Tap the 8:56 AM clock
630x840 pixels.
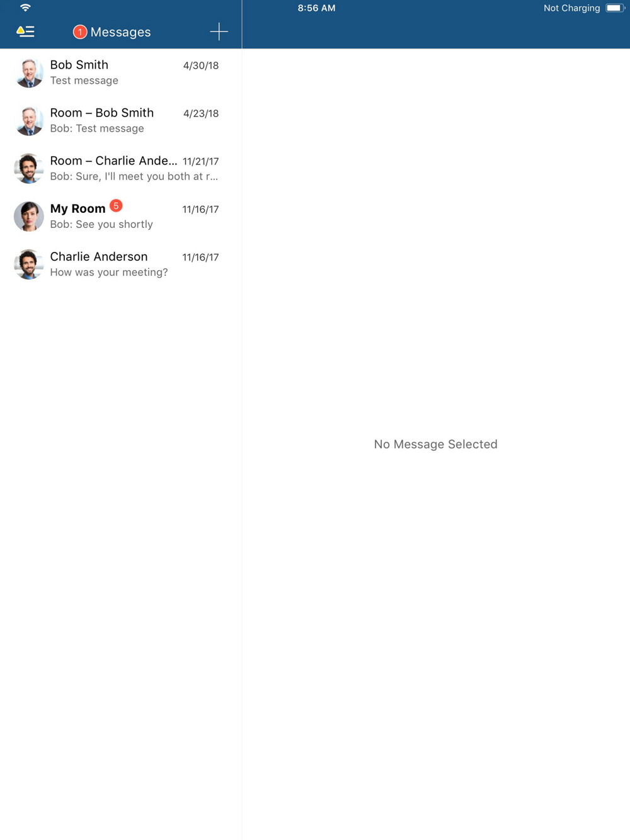(x=316, y=8)
